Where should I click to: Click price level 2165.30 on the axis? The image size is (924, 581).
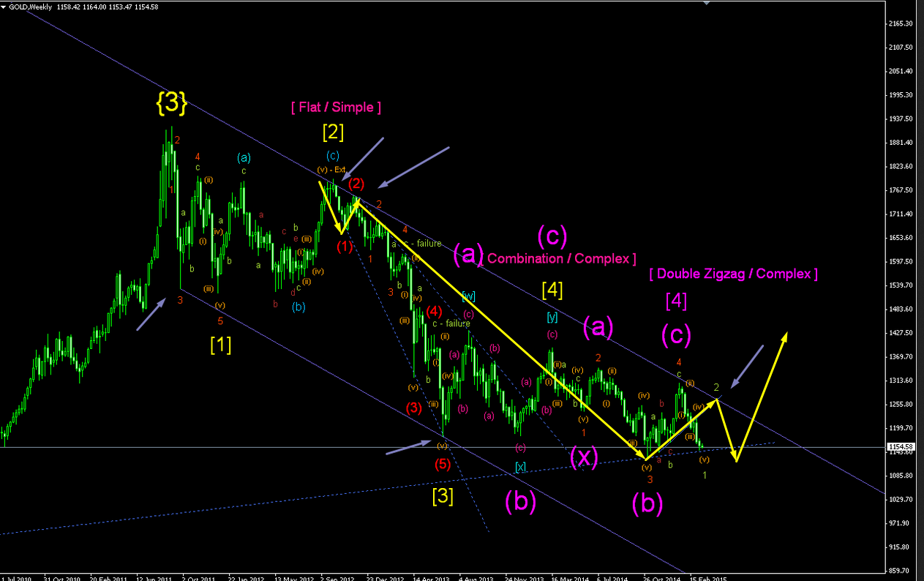(901, 23)
